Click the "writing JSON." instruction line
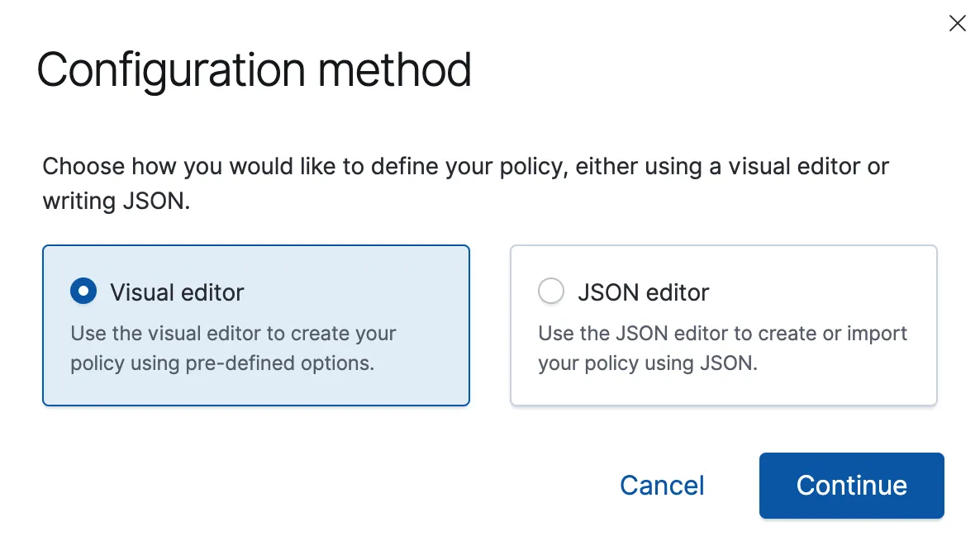The image size is (980, 555). tap(117, 201)
